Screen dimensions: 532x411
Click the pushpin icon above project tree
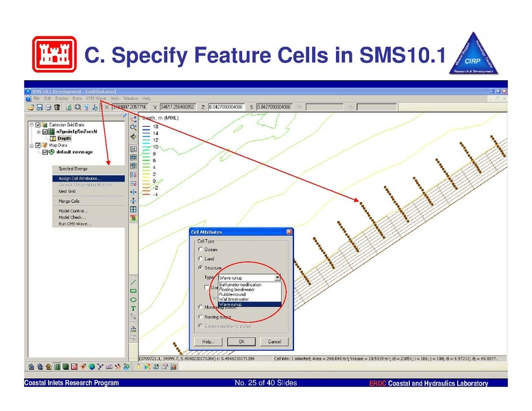coord(125,116)
